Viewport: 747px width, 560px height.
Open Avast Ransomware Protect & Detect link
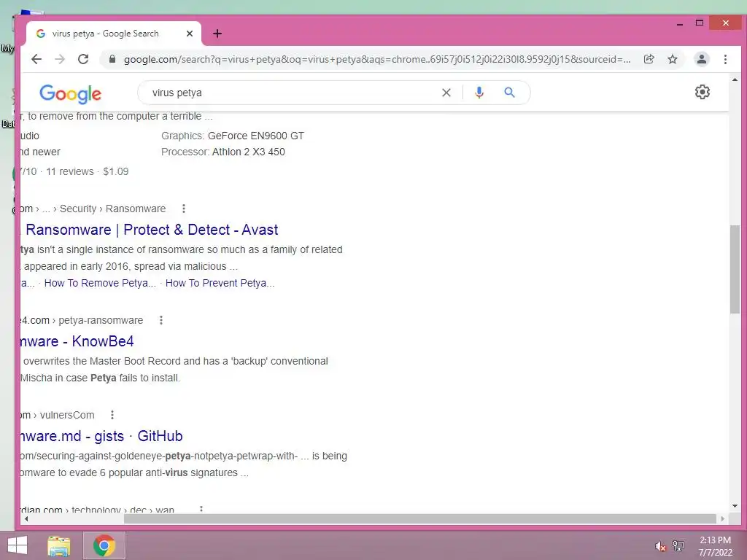point(150,230)
